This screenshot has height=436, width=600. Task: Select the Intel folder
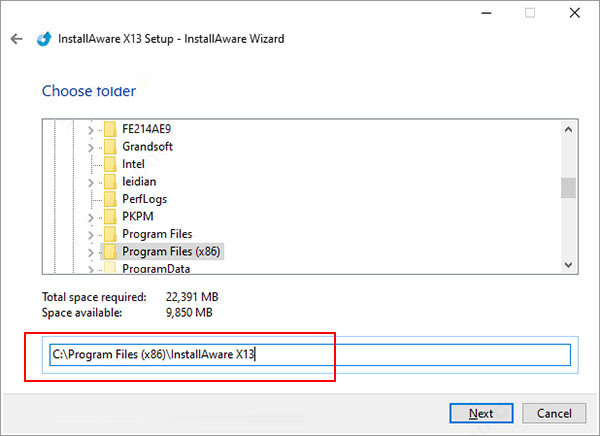[133, 164]
